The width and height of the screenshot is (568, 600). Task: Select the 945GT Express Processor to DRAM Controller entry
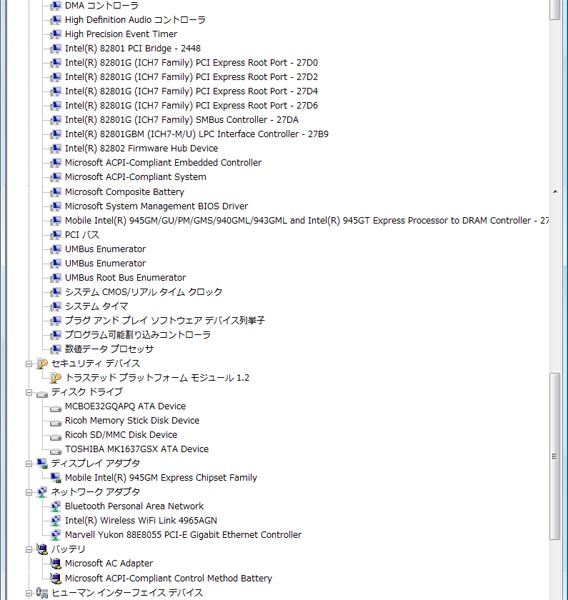307,220
